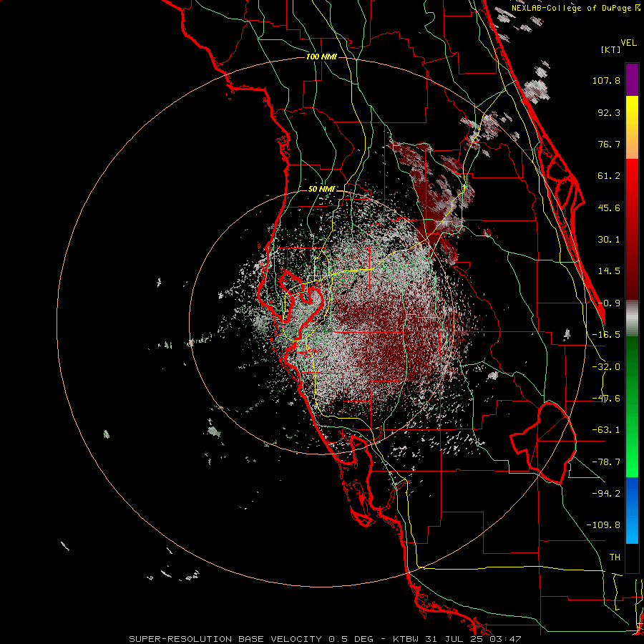Pick the gray segment of velocity colorbar
Viewport: 644px width, 644px height.
coord(632,318)
